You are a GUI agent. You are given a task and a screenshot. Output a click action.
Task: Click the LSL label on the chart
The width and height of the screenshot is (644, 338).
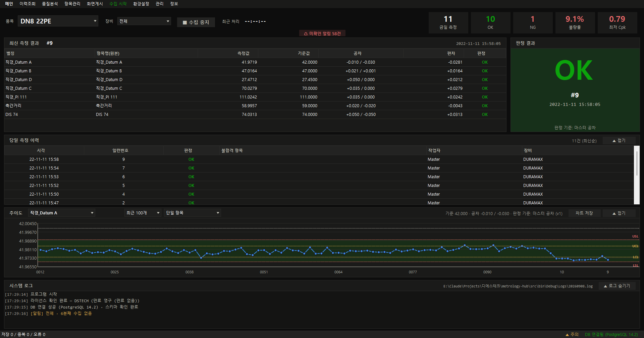(636, 266)
